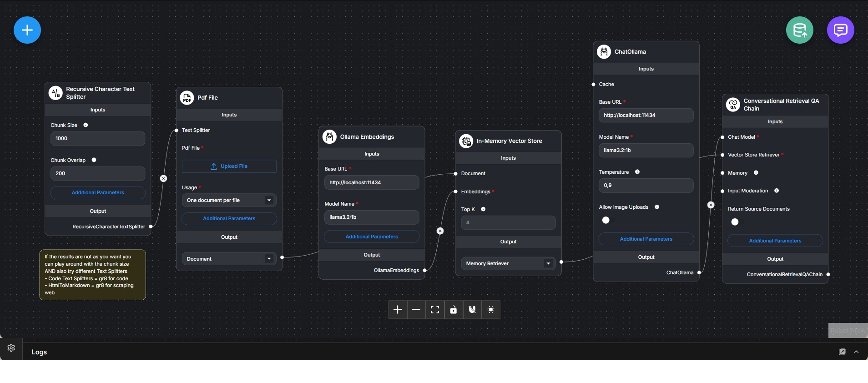Toggle the canvas lock interactivity icon
The image size is (868, 383).
(x=454, y=310)
